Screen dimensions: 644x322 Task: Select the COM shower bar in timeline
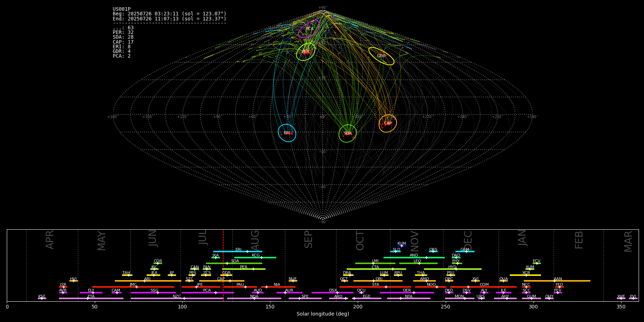pos(484,287)
